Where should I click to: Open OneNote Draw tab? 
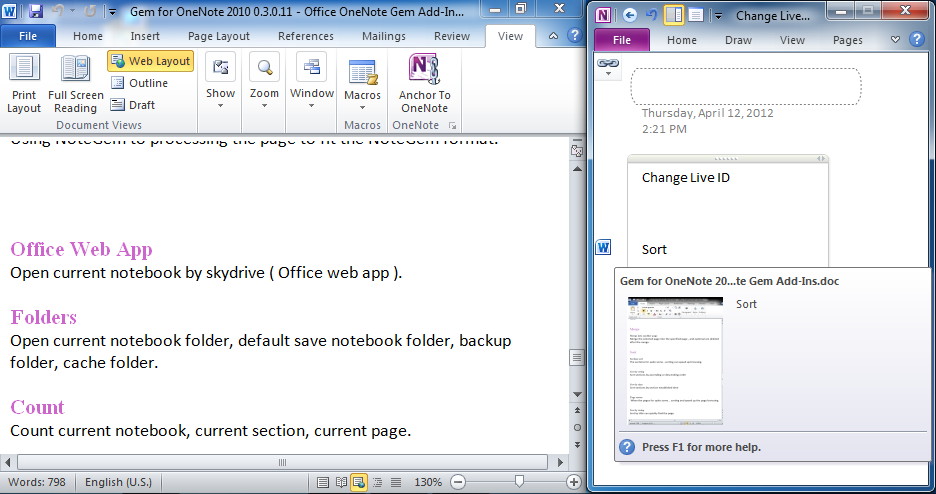(738, 40)
